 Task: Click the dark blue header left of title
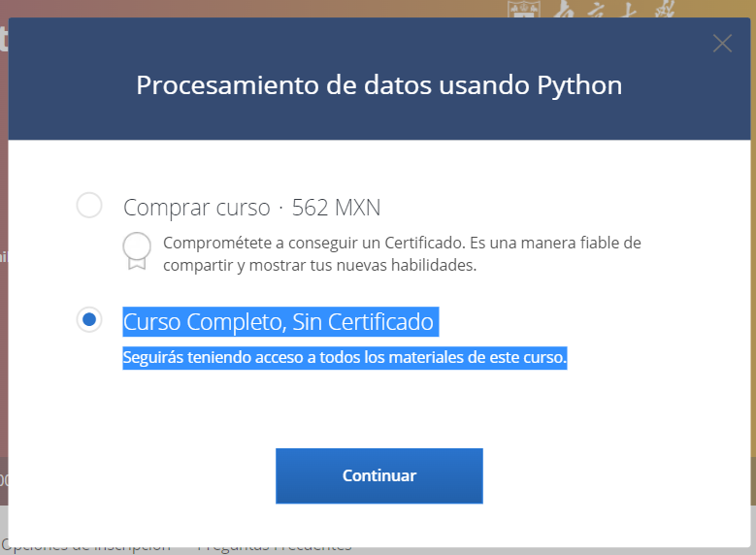click(x=68, y=84)
